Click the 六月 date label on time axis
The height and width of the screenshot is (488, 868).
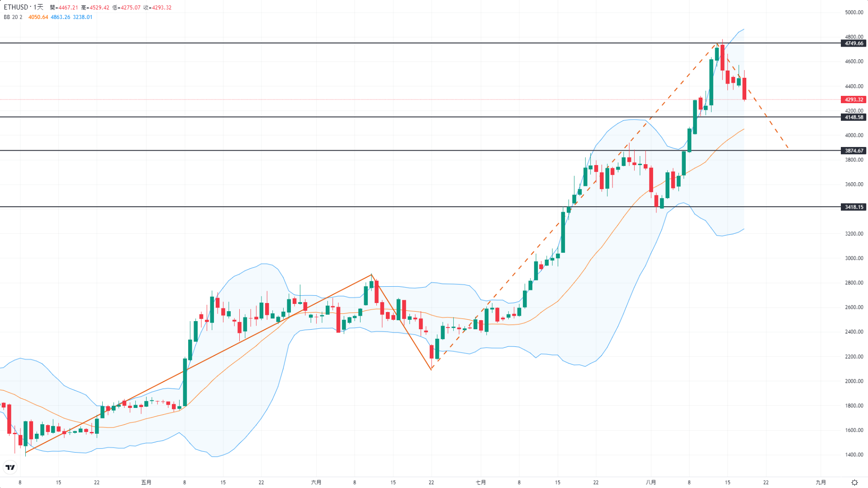316,483
